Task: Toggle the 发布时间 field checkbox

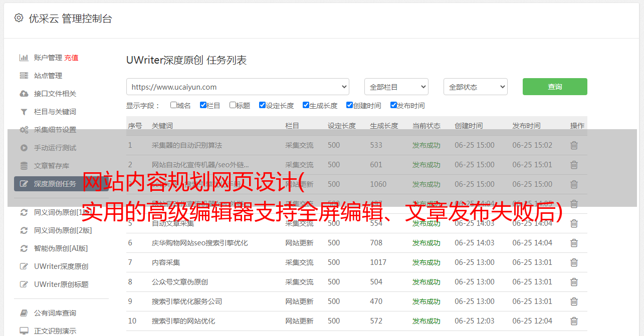Action: click(393, 105)
